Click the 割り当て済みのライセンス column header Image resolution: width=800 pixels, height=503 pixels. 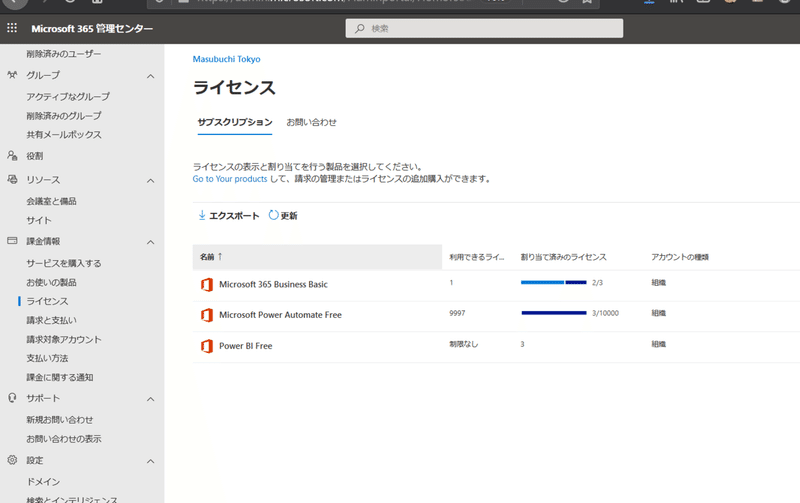coord(563,257)
